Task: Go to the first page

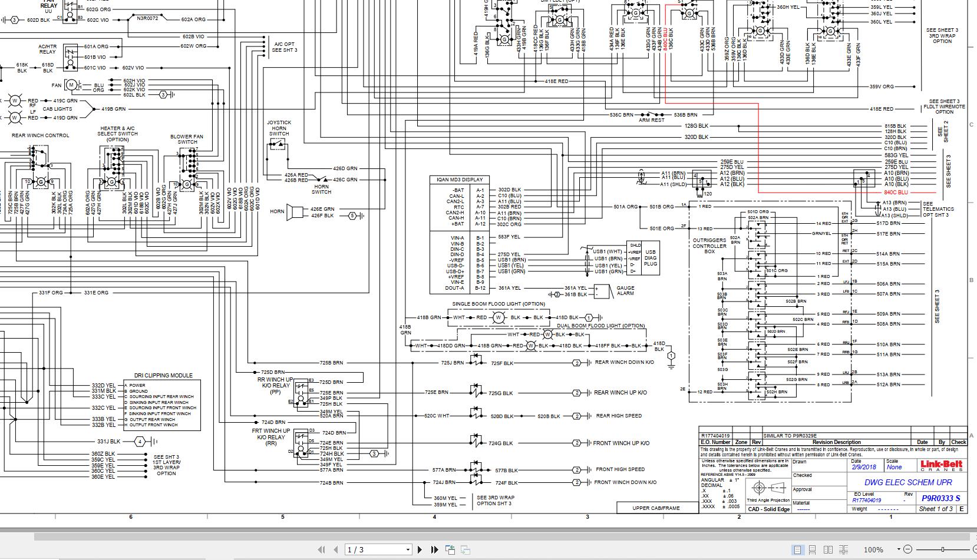Action: point(321,549)
